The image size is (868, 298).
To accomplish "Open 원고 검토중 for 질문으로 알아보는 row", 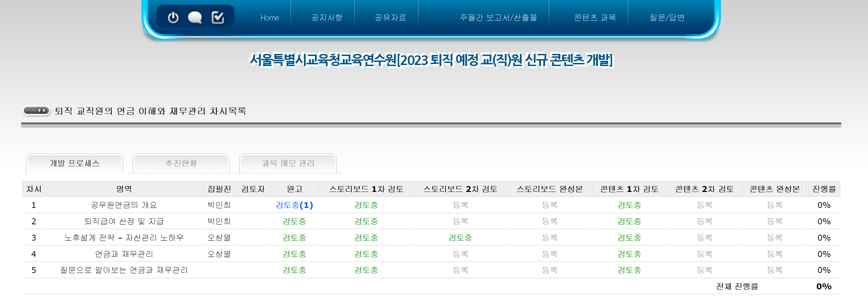I will point(294,270).
